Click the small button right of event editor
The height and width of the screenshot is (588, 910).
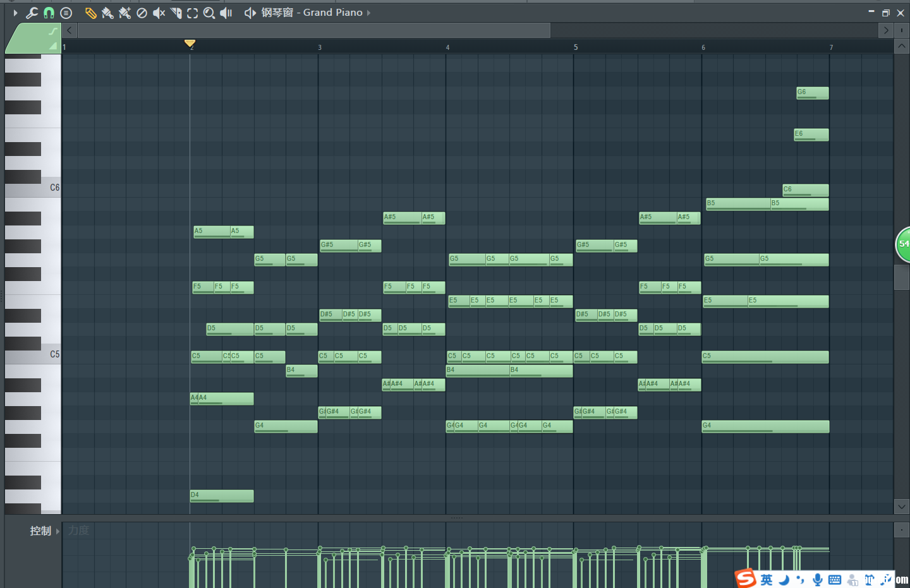[902, 530]
